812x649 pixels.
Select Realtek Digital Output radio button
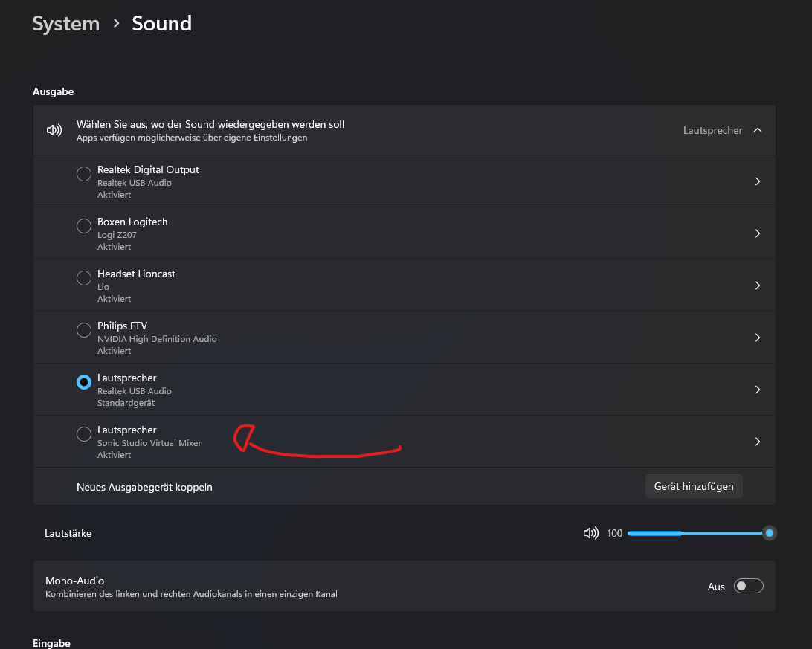(x=84, y=174)
